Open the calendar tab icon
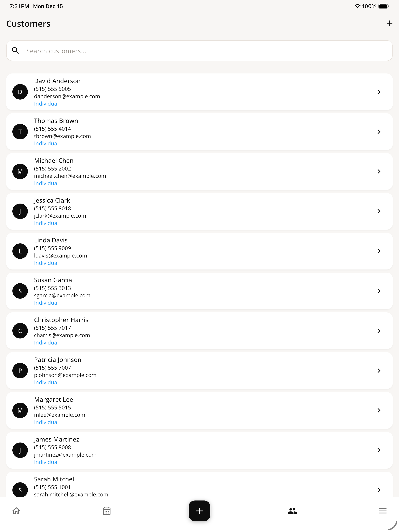399x532 pixels. [x=107, y=511]
